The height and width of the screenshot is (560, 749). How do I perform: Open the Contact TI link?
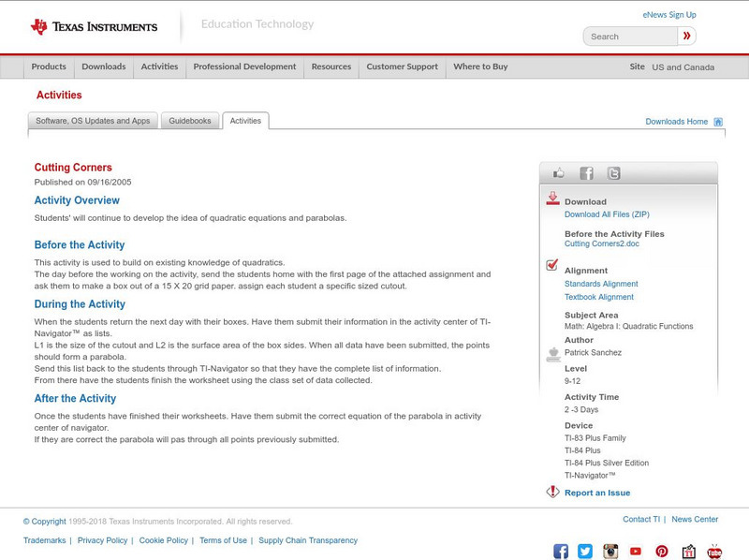pyautogui.click(x=641, y=520)
